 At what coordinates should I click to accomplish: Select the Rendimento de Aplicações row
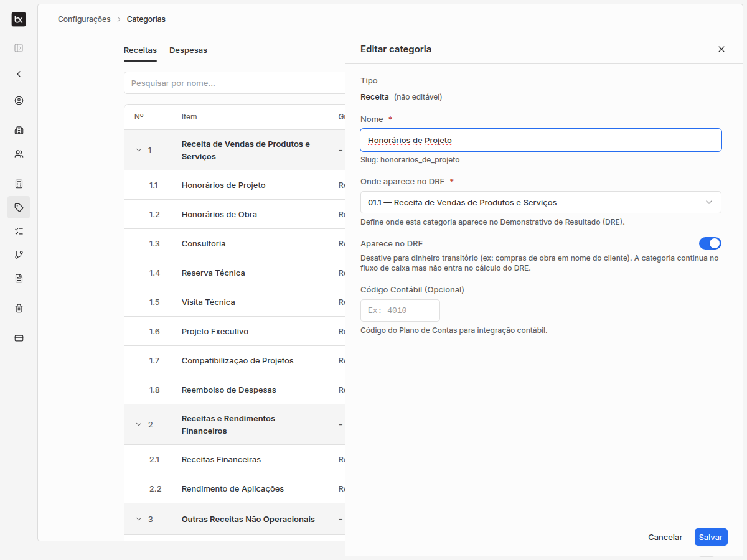pyautogui.click(x=235, y=488)
